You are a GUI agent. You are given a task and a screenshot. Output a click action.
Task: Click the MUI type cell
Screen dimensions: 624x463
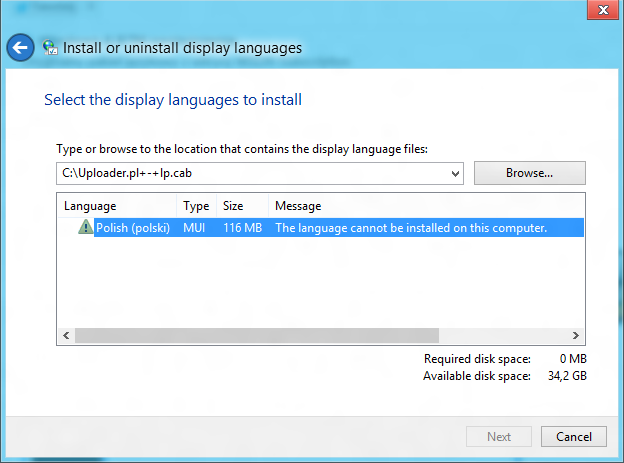[x=196, y=228]
